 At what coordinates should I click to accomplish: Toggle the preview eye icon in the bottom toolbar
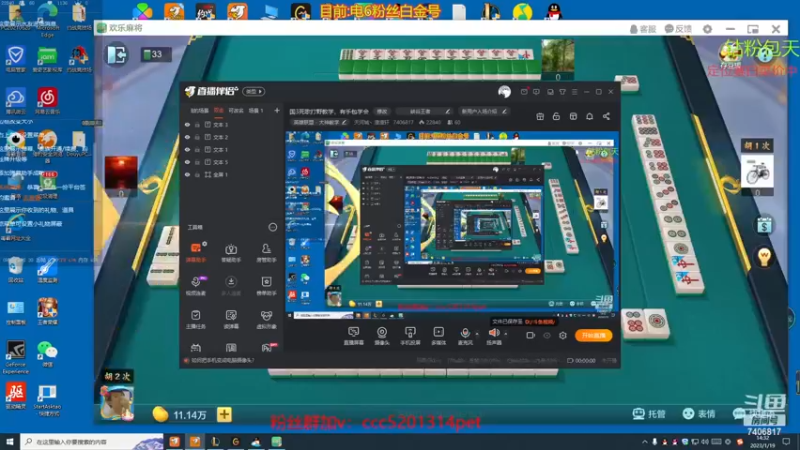(546, 335)
